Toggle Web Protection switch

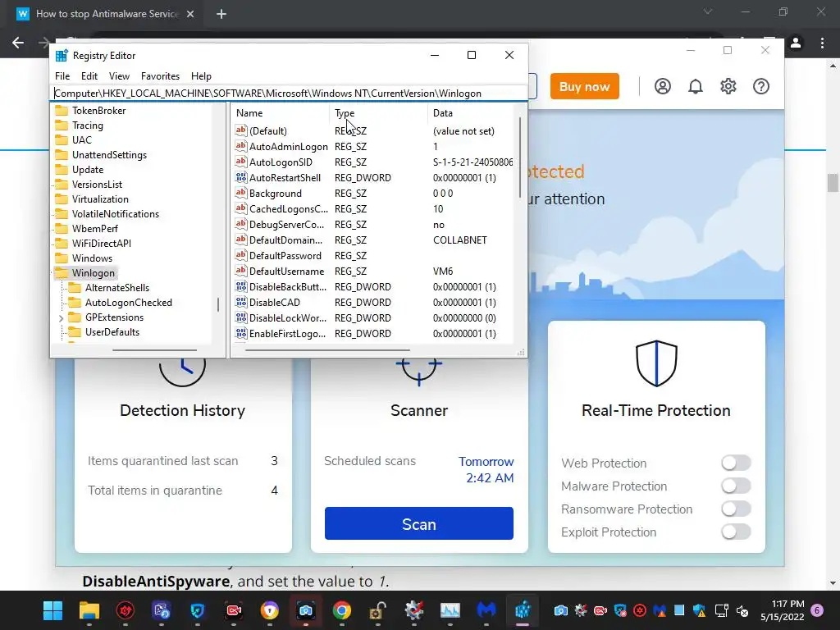tap(736, 463)
